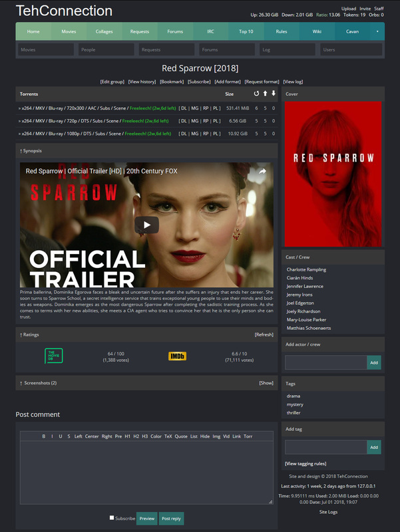The width and height of the screenshot is (400, 532).
Task: Click Add button for tag
Action: pyautogui.click(x=374, y=447)
